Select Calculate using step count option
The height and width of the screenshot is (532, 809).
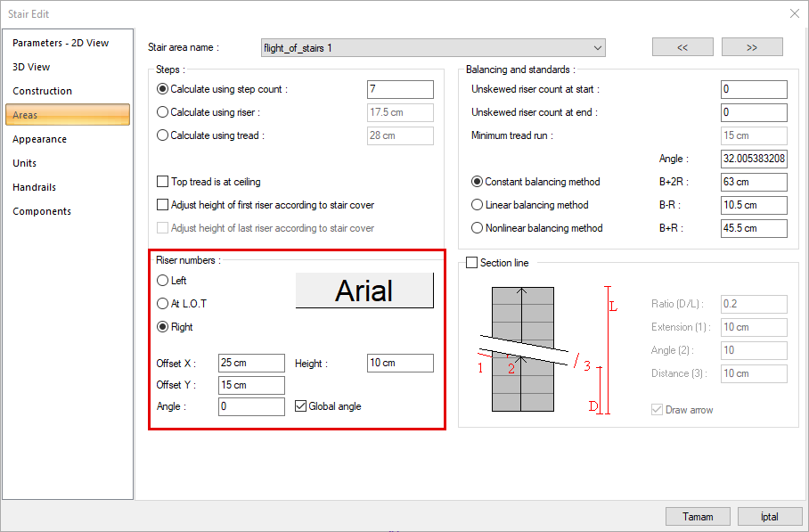(162, 88)
